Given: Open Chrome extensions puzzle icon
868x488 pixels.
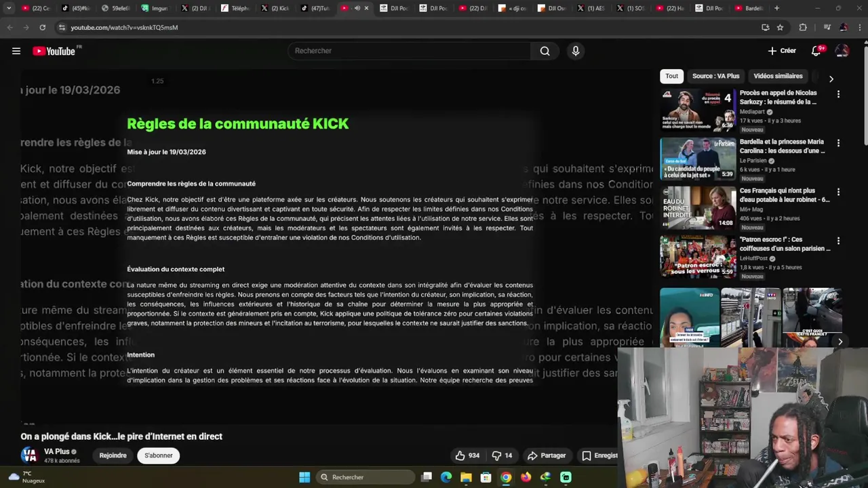Looking at the screenshot, I should click(803, 27).
